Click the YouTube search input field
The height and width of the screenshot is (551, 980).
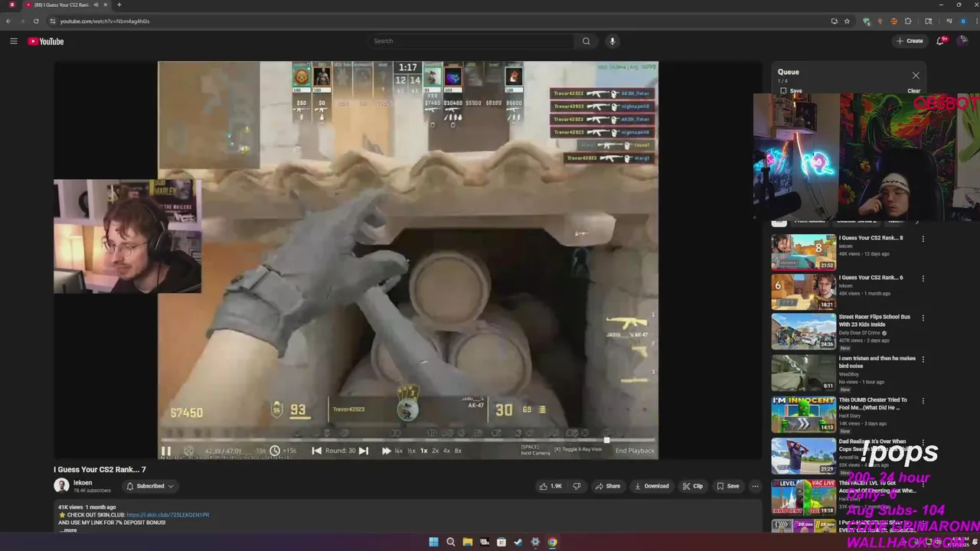pos(471,41)
